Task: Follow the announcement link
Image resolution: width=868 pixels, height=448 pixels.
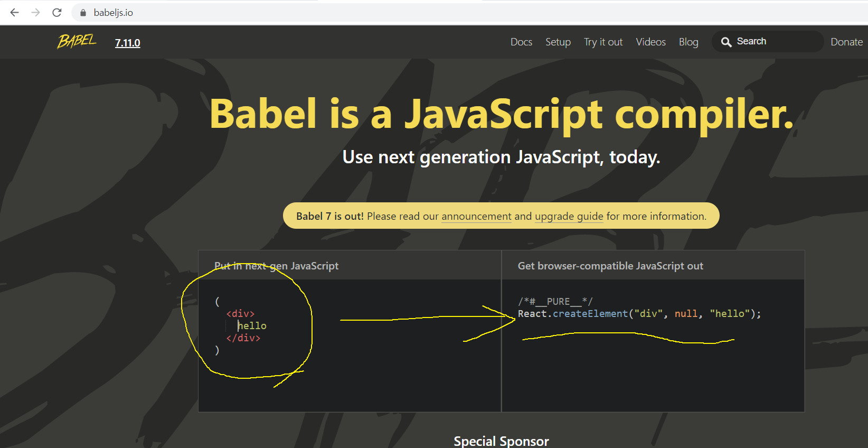Action: coord(476,216)
